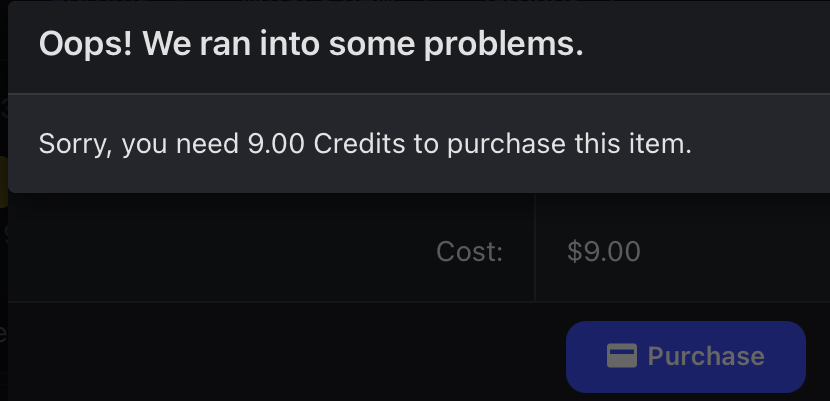Click the "Oops! We ran into some problems." heading
Screen dimensions: 830x401
(310, 45)
